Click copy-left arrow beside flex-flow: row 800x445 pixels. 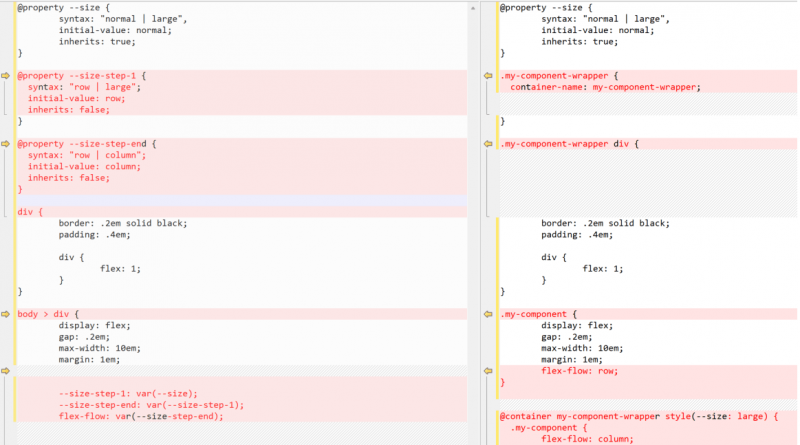489,371
